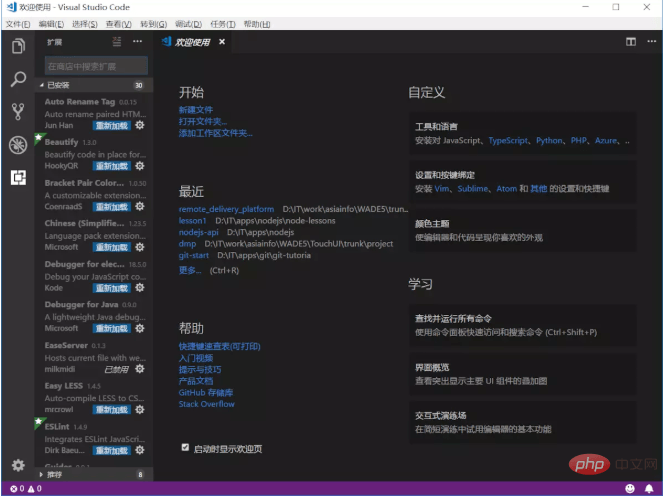Click errors and warnings status indicator
This screenshot has height=497, width=668.
pos(26,488)
